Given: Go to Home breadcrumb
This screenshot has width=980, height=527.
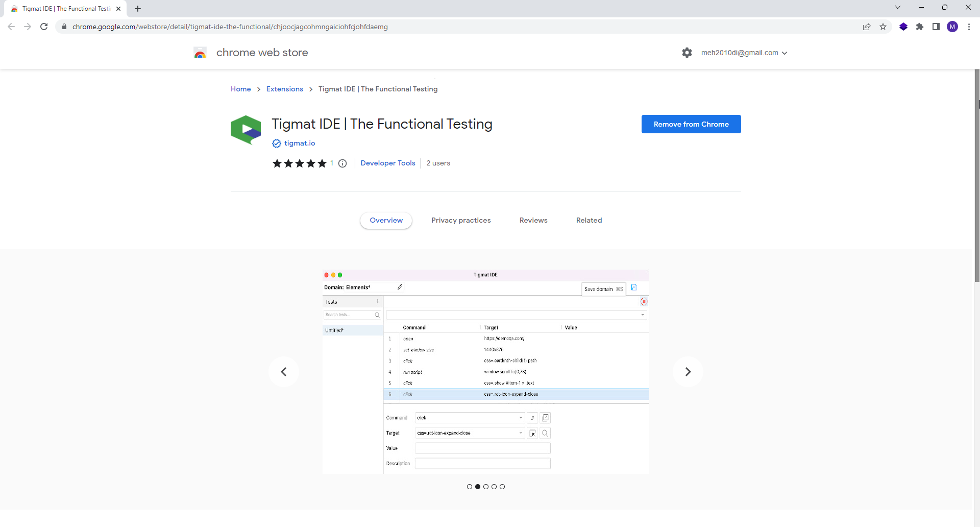Looking at the screenshot, I should (x=241, y=89).
